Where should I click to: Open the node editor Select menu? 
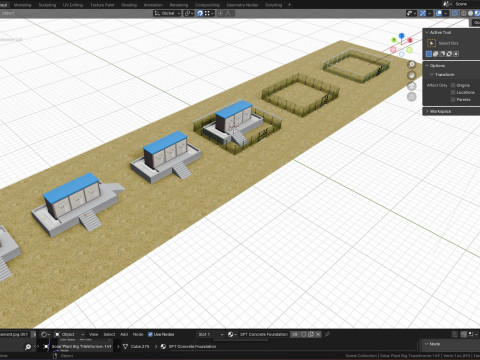click(x=109, y=334)
